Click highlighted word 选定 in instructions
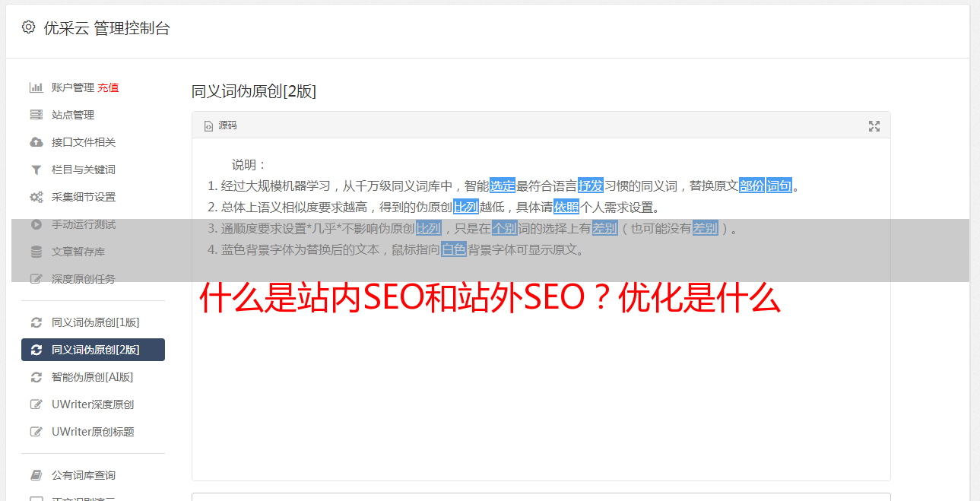 503,185
